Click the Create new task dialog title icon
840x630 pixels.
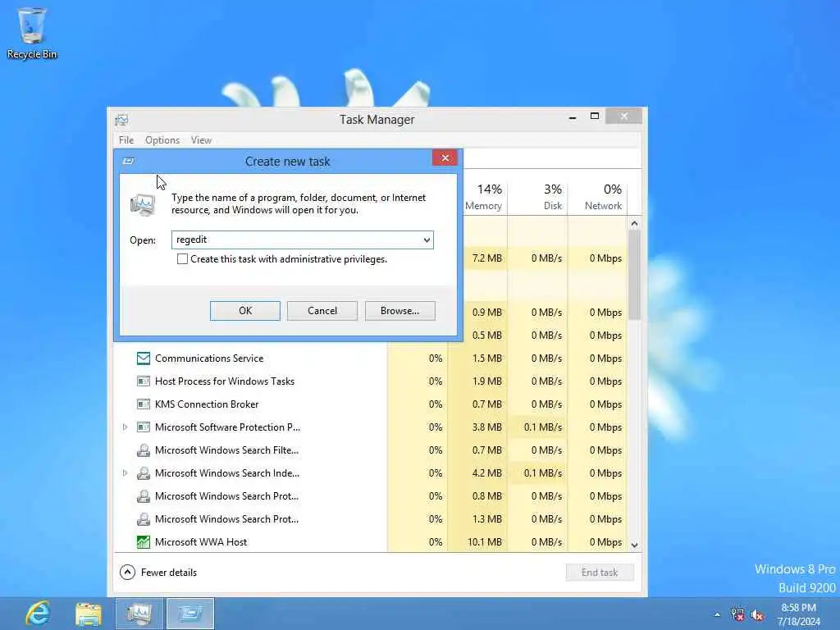click(x=128, y=162)
